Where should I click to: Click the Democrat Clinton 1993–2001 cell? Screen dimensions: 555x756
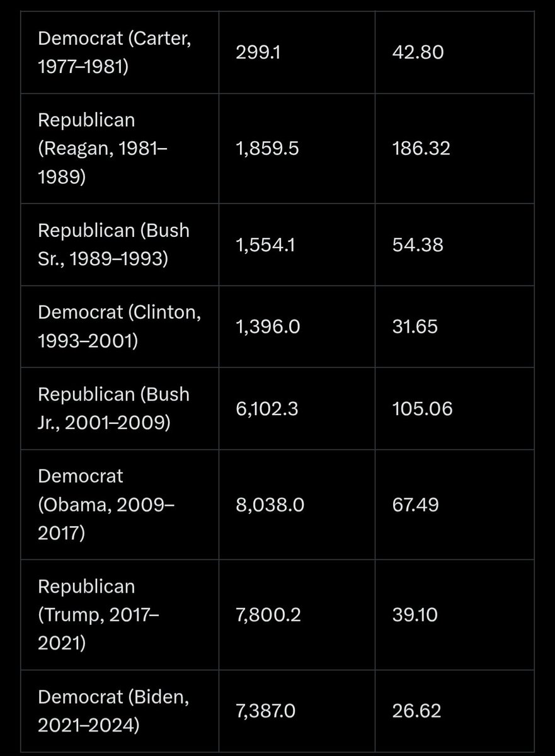[120, 326]
